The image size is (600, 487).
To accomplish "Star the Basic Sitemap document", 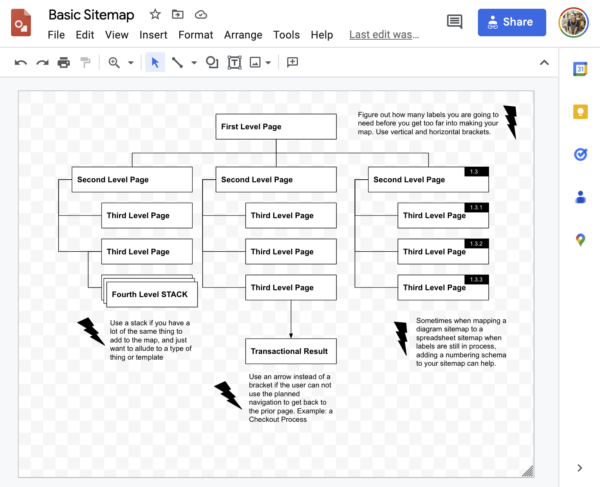I will click(x=155, y=15).
